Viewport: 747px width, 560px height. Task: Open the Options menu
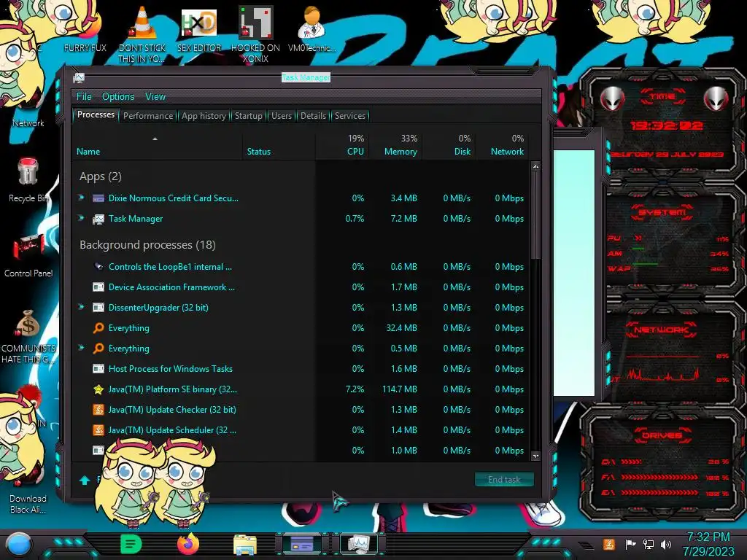(118, 97)
